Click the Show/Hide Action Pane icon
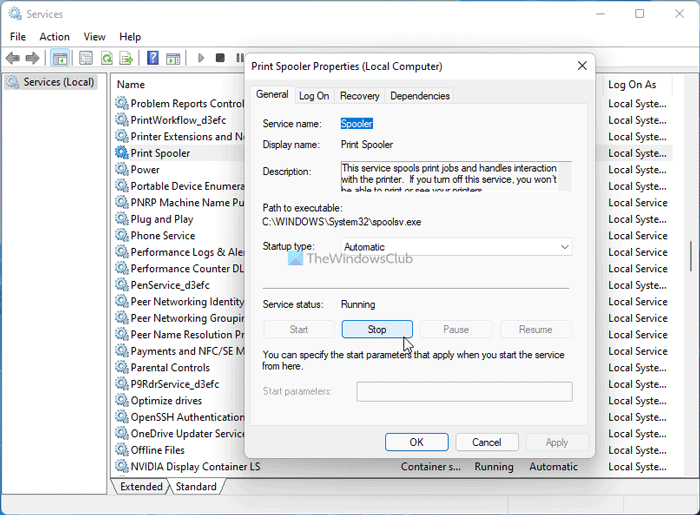700x515 pixels. [x=173, y=58]
